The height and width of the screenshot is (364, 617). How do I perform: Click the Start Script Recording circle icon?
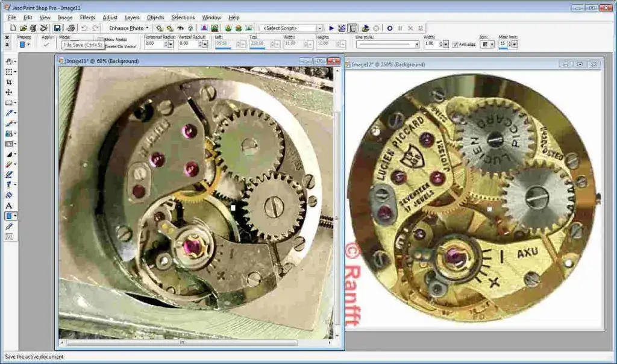pyautogui.click(x=390, y=28)
